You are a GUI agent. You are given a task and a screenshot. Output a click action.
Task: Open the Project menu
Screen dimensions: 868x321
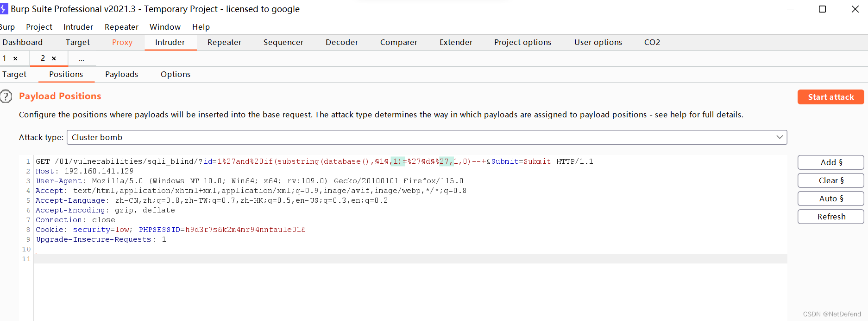coord(39,27)
